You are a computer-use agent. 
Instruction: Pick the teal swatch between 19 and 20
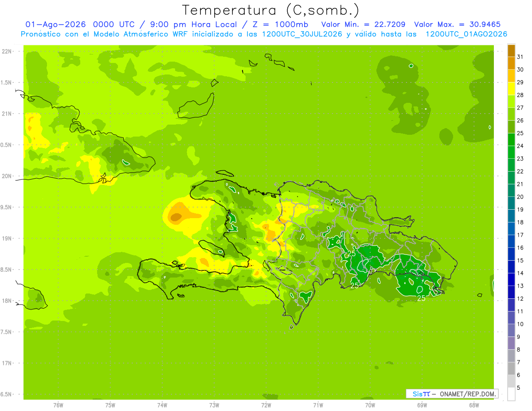[511, 203]
